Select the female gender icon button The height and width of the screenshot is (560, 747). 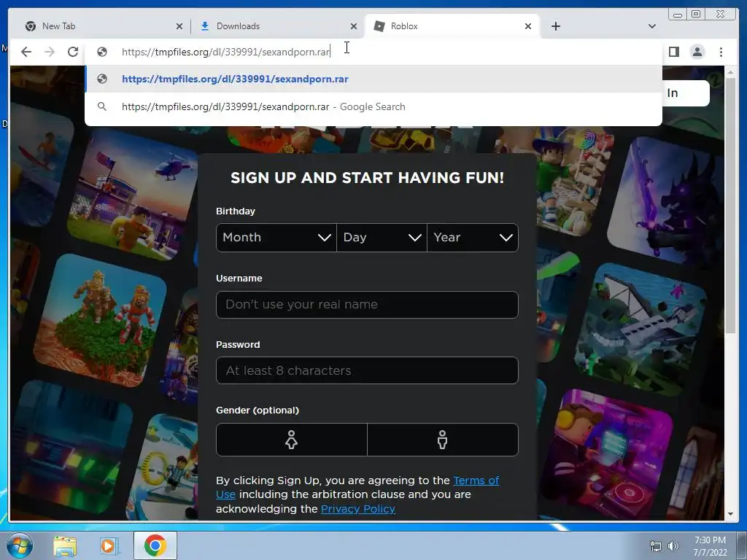292,440
